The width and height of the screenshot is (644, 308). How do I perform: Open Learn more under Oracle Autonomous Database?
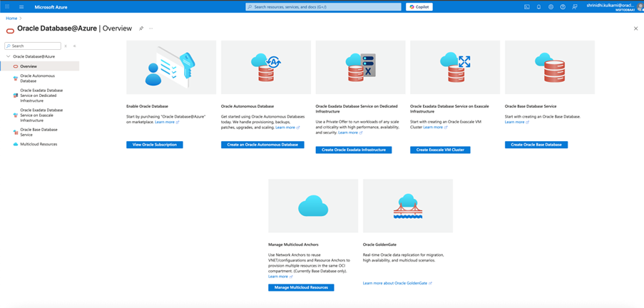click(287, 128)
